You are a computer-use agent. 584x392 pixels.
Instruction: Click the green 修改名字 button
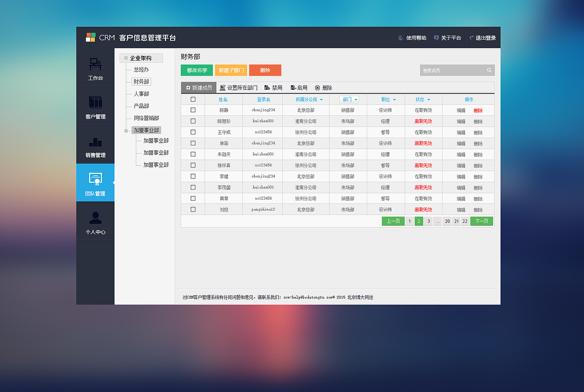(197, 70)
